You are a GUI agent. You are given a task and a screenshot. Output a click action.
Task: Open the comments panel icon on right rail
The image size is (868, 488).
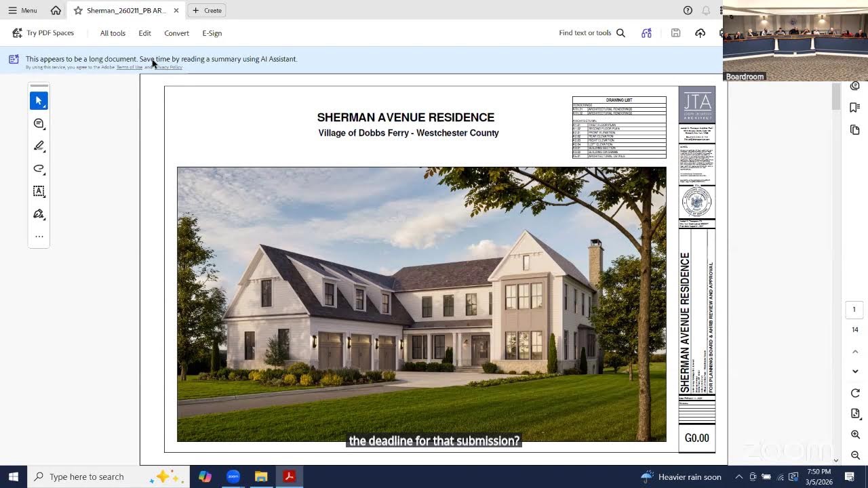(x=854, y=86)
